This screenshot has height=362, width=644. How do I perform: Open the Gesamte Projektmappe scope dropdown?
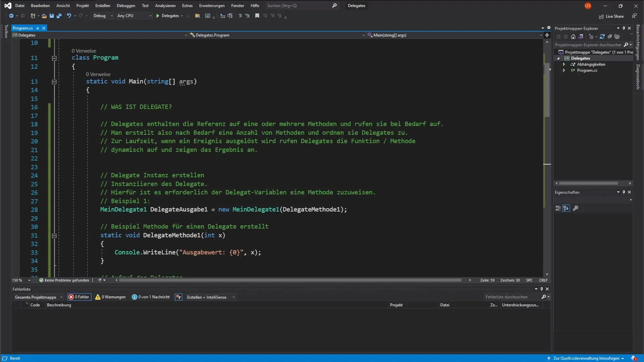[x=38, y=297]
